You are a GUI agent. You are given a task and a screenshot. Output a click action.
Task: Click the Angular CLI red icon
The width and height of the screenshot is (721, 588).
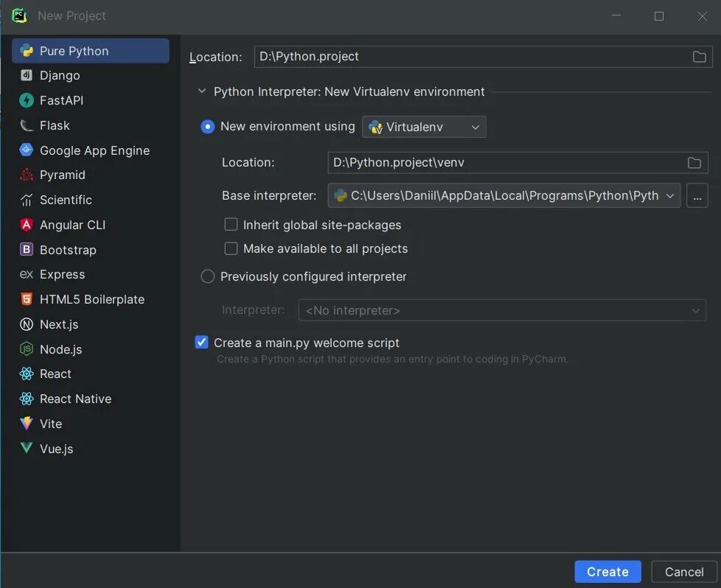pyautogui.click(x=27, y=225)
